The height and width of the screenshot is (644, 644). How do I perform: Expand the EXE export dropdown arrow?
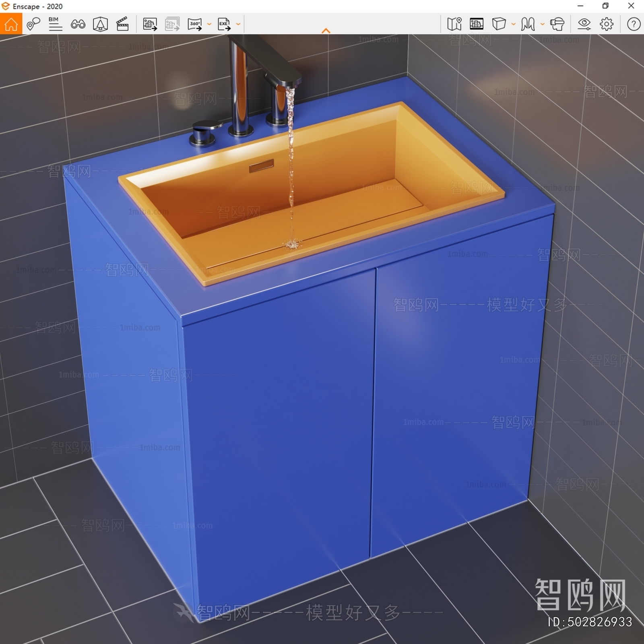[238, 24]
